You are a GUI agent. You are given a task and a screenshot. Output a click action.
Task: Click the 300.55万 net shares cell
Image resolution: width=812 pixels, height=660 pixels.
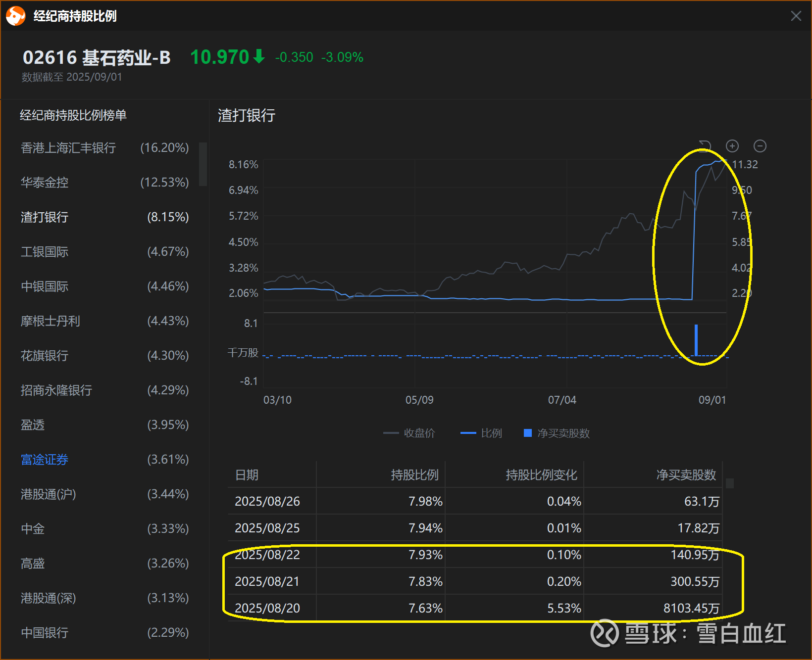click(x=695, y=581)
